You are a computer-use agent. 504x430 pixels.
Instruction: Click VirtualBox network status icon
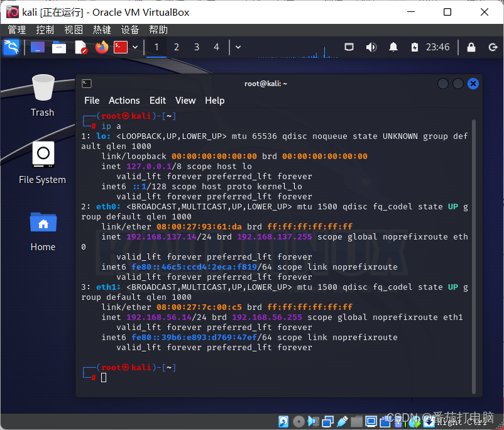pyautogui.click(x=328, y=421)
